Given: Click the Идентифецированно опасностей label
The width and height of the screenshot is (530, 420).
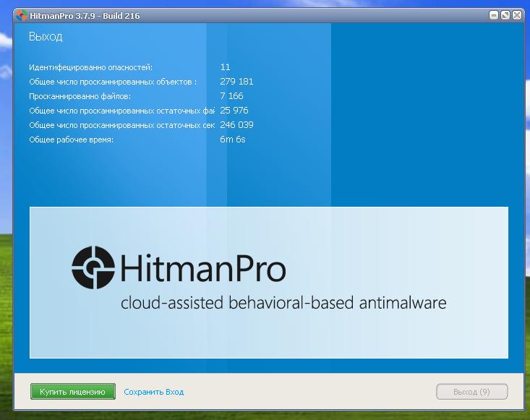Looking at the screenshot, I should 90,67.
